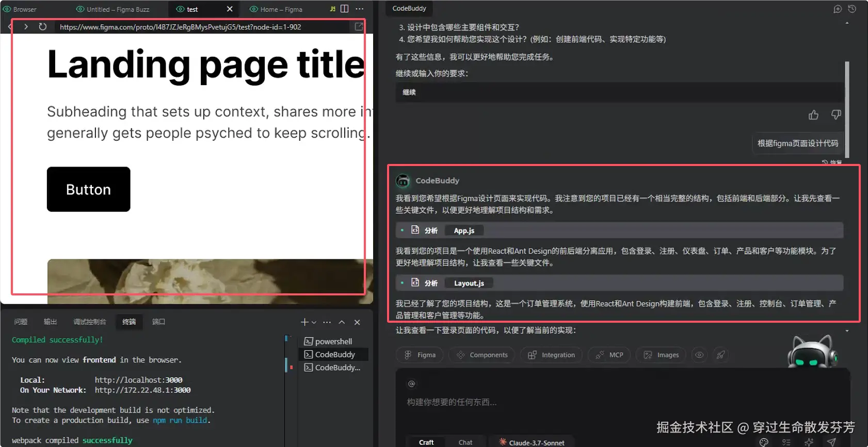
Task: Maximize terminal panel with up chevron
Action: 342,322
